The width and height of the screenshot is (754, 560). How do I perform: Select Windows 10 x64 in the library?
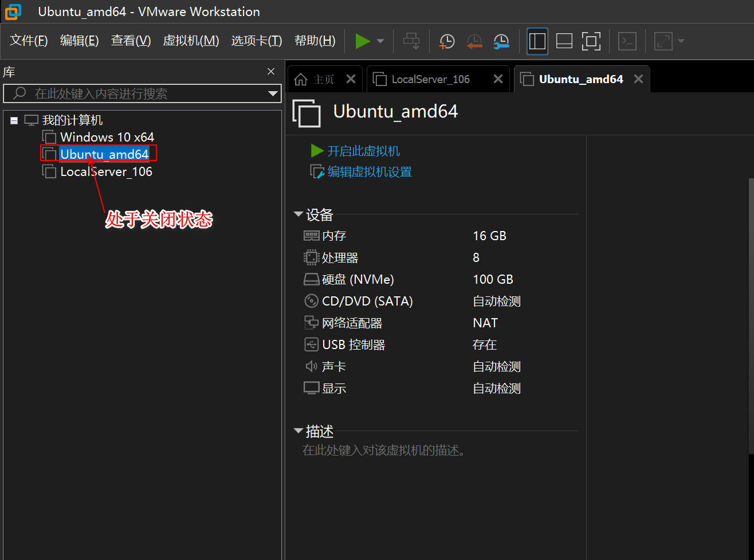click(x=107, y=137)
